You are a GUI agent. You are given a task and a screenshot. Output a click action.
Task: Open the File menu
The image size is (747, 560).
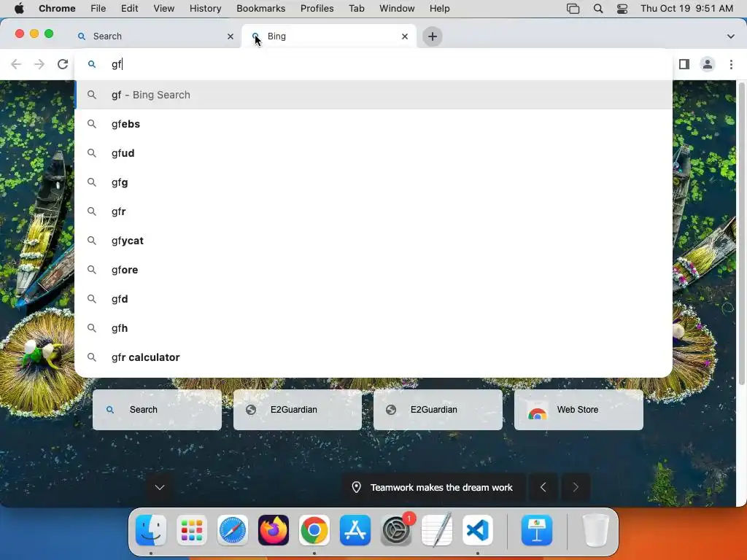click(98, 9)
